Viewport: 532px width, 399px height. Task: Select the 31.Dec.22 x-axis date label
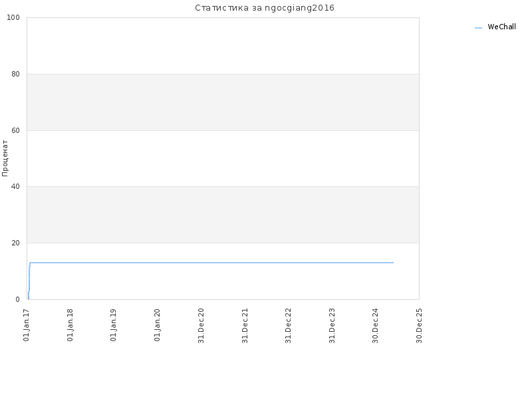[288, 326]
